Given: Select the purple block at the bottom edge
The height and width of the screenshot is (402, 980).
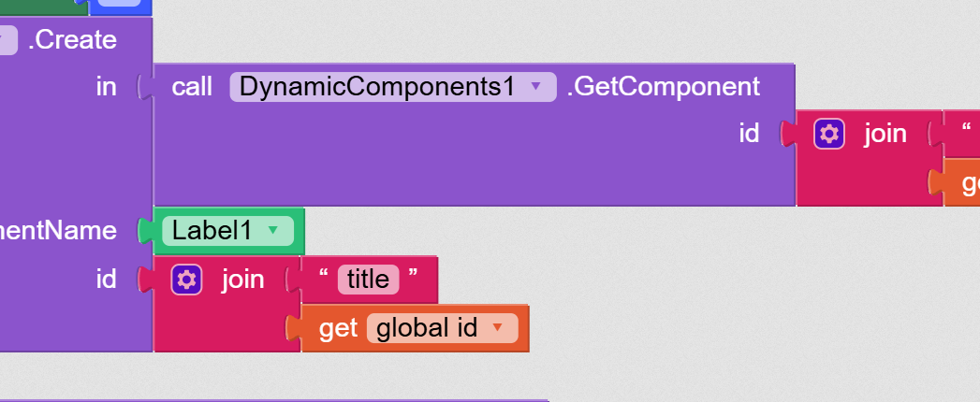Looking at the screenshot, I should point(281,399).
